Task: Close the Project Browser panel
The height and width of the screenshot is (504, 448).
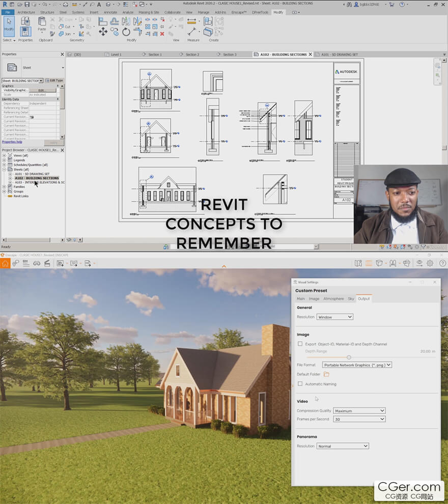Action: 62,150
